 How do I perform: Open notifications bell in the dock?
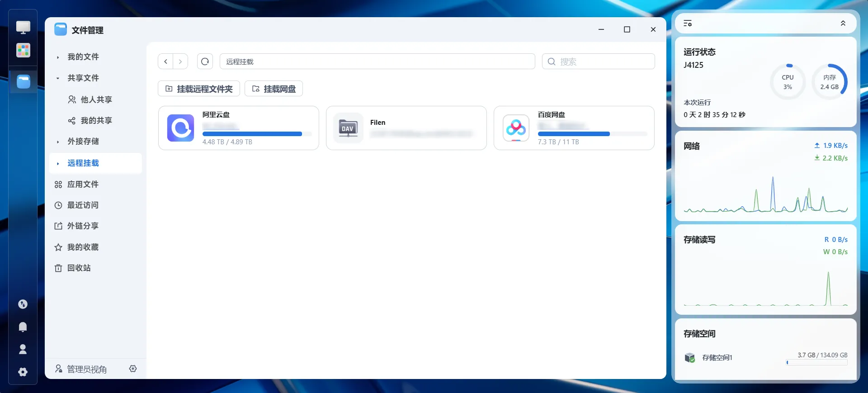23,327
